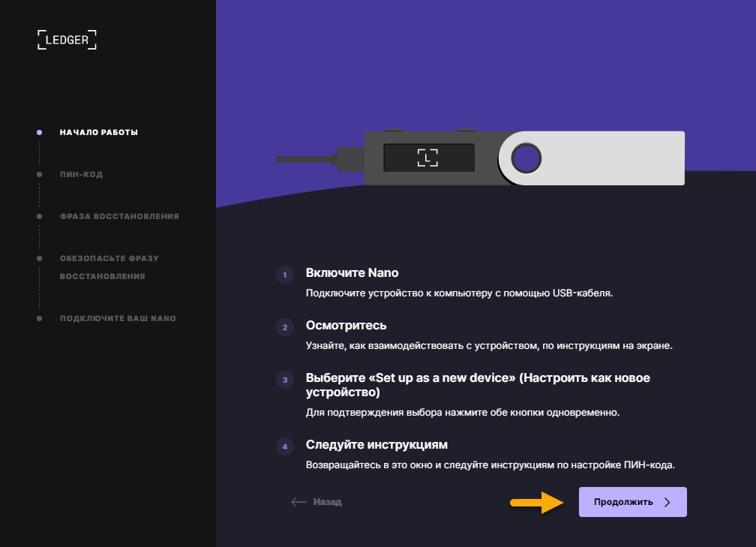Screen dimensions: 756x547
Task: Click the НАЧАЛО РАБОТЫ step bullet dot
Action: tap(40, 132)
